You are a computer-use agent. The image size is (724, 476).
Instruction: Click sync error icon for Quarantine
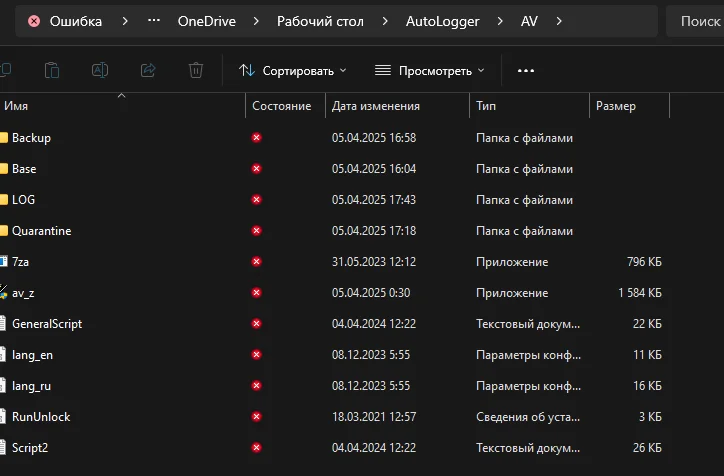(x=256, y=230)
